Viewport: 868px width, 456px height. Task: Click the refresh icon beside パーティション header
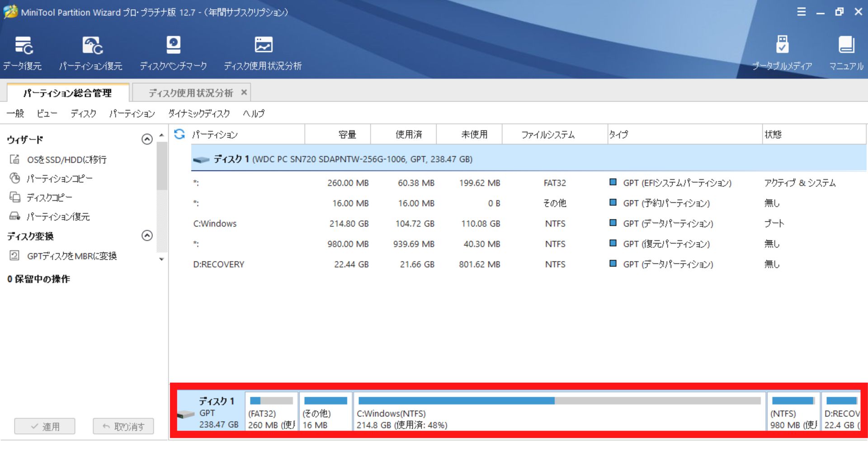pyautogui.click(x=179, y=134)
